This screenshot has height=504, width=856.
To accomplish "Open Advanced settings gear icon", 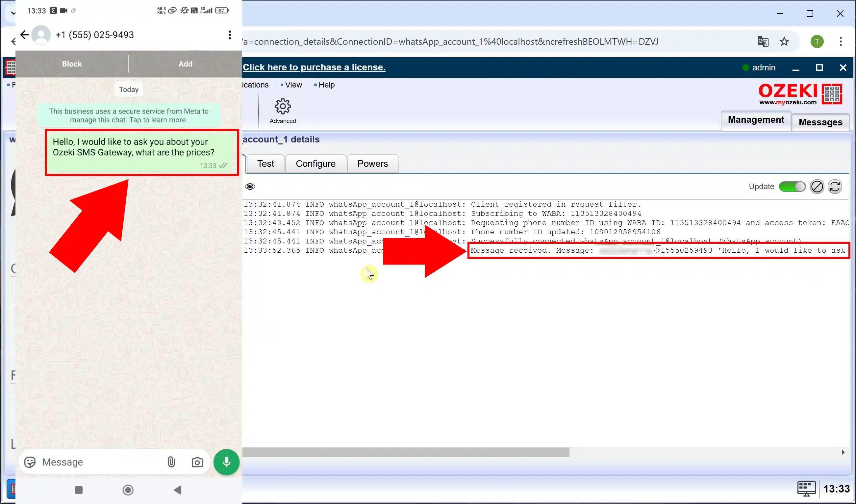I will coord(283,111).
